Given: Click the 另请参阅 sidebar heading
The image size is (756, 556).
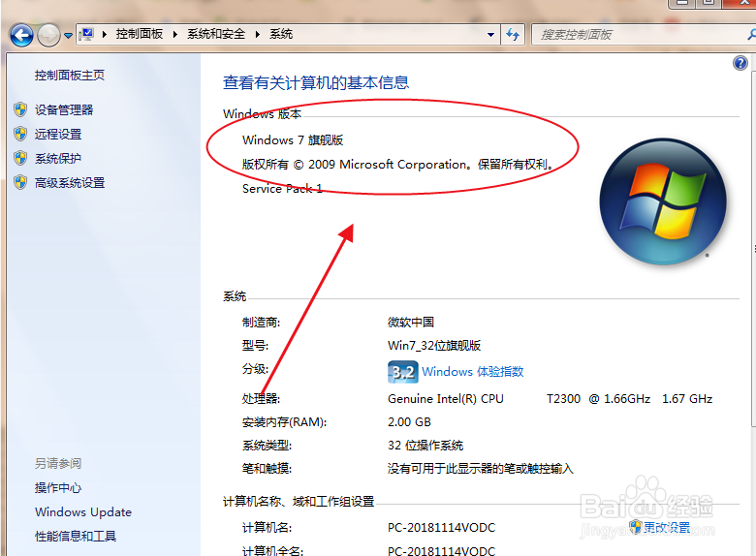Looking at the screenshot, I should pyautogui.click(x=58, y=463).
